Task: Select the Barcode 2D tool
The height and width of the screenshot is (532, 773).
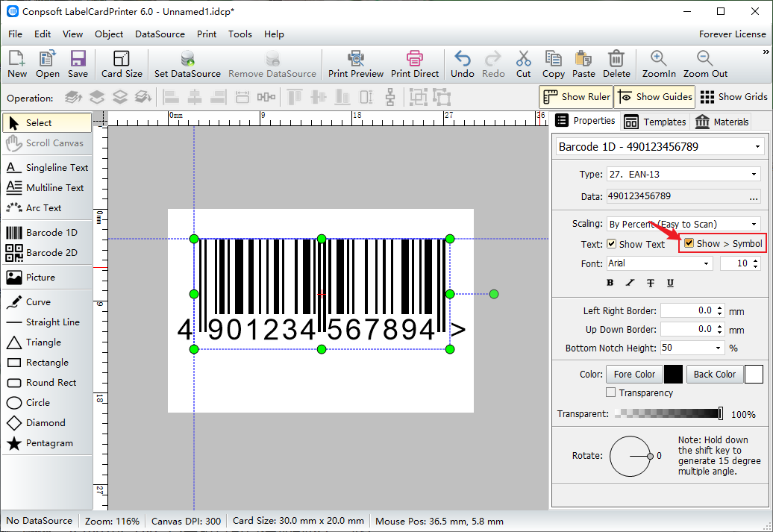Action: (x=47, y=252)
